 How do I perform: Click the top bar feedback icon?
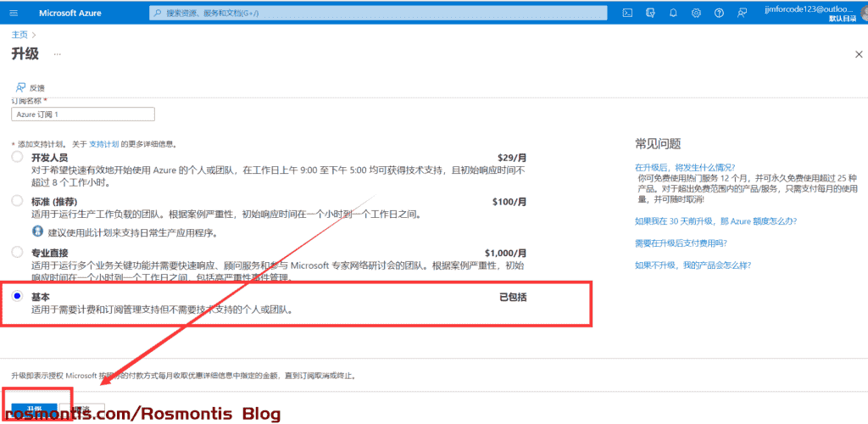[x=742, y=13]
